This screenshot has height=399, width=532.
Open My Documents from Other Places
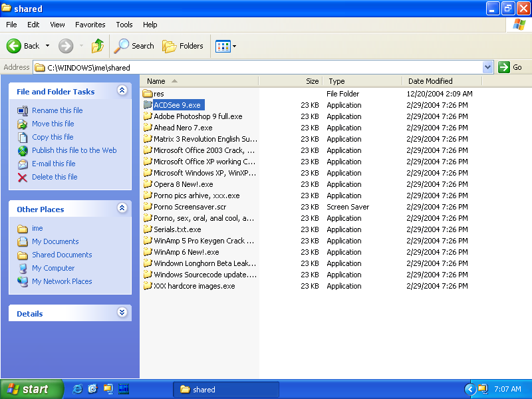[55, 241]
